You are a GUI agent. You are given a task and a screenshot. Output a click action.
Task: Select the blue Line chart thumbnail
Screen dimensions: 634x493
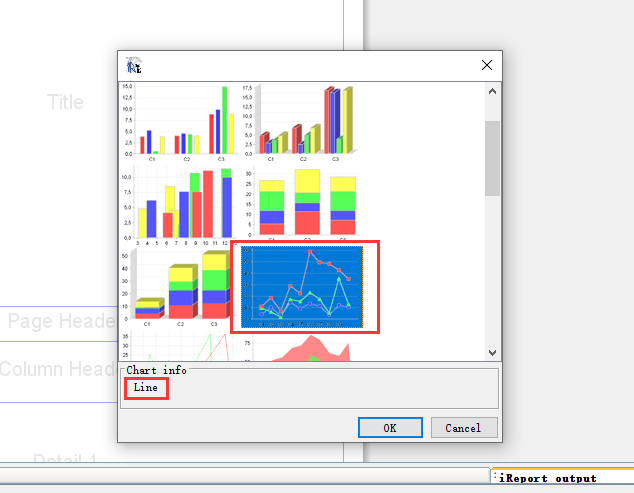[302, 287]
